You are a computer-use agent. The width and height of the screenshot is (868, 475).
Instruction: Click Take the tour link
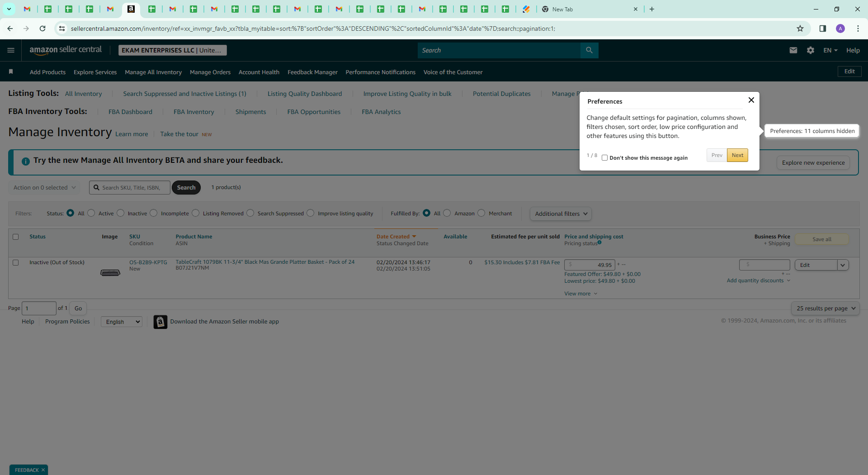(x=179, y=134)
